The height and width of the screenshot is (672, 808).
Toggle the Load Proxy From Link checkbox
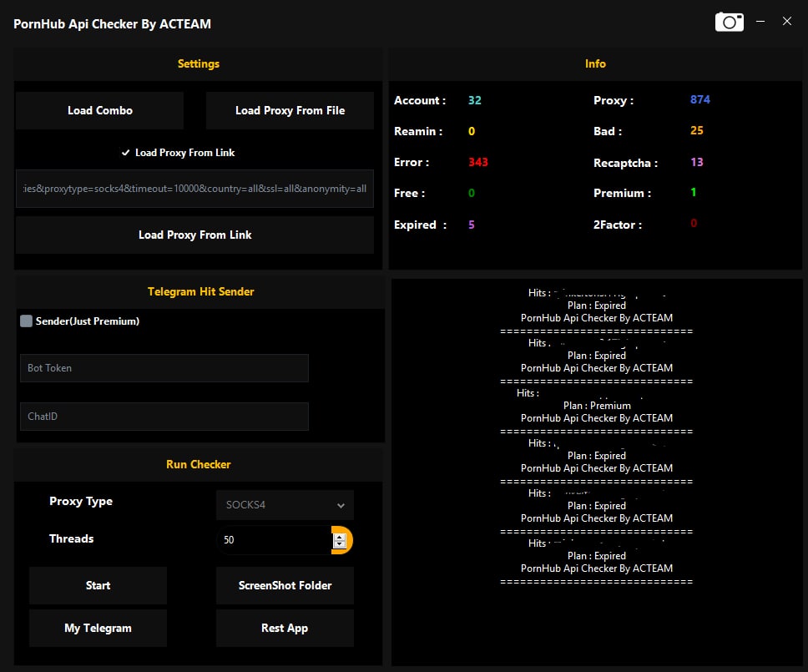(x=125, y=153)
